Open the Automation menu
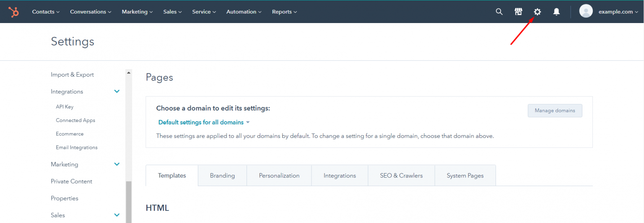Image resolution: width=644 pixels, height=223 pixels. (244, 12)
